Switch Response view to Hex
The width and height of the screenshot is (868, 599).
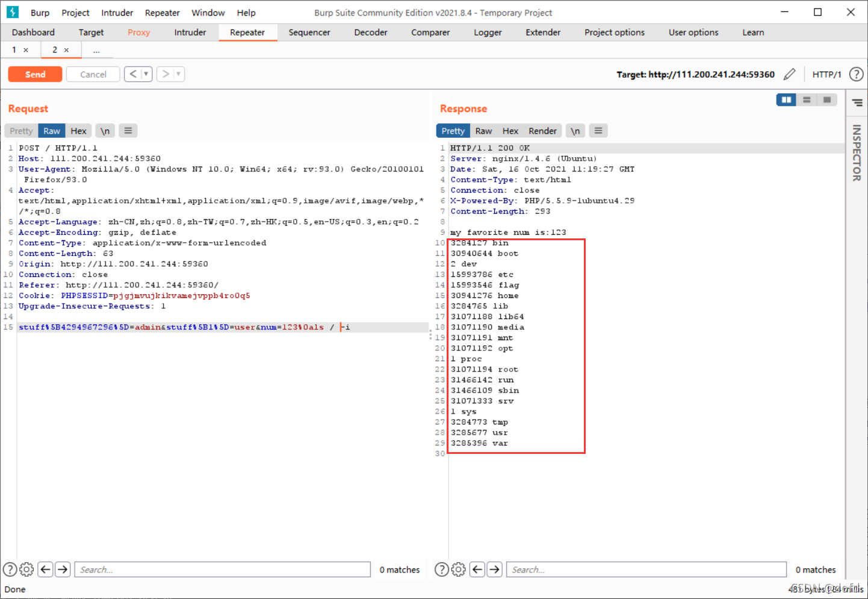pyautogui.click(x=510, y=131)
